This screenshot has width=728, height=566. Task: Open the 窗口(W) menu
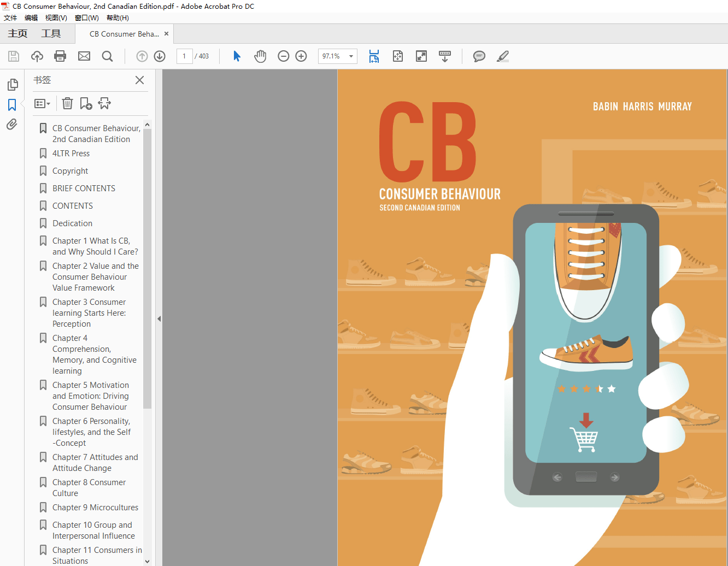(x=87, y=18)
